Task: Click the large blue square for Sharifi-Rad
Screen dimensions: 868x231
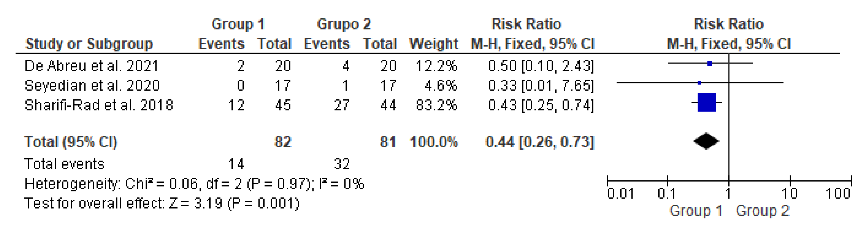Action: 706,102
